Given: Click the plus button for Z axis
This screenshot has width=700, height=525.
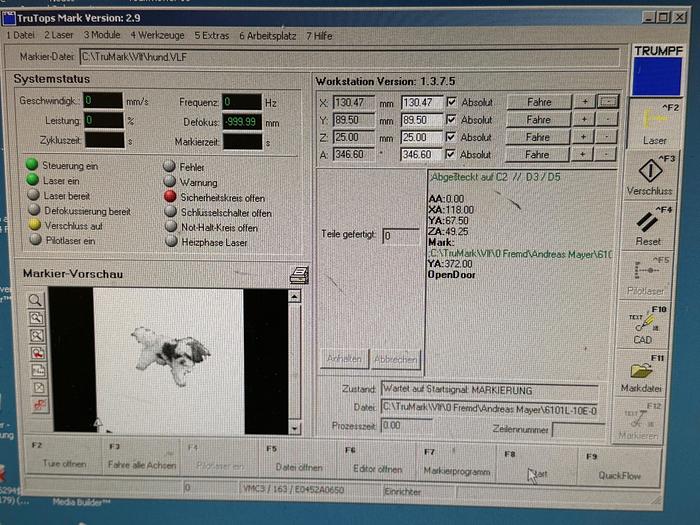Looking at the screenshot, I should tap(583, 137).
